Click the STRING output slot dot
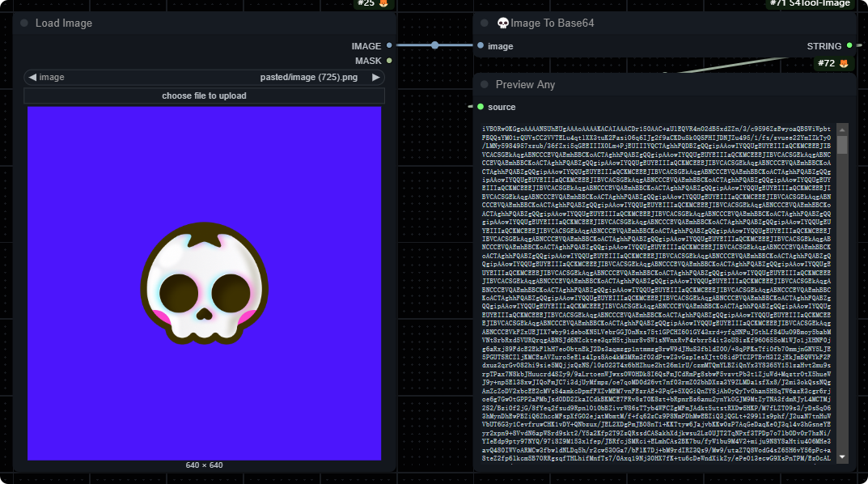Image resolution: width=868 pixels, height=484 pixels. click(849, 46)
